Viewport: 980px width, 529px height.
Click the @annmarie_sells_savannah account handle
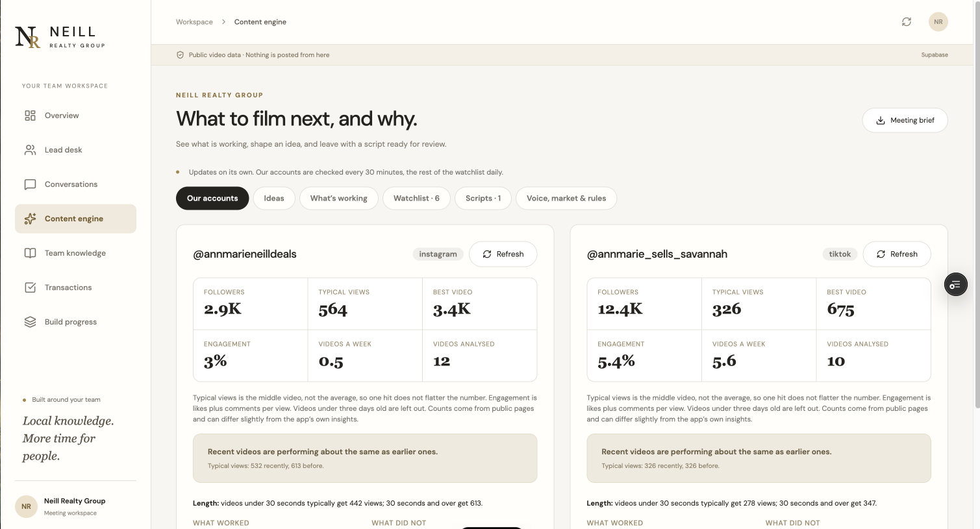(657, 254)
